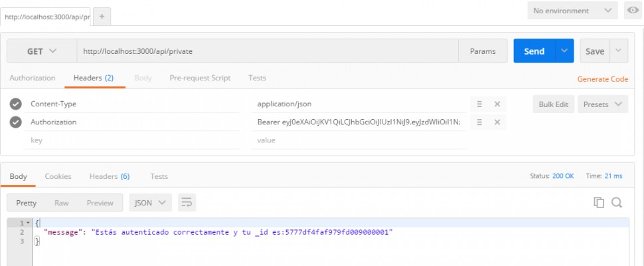
Task: Copy response body with clipboard icon
Action: [599, 202]
